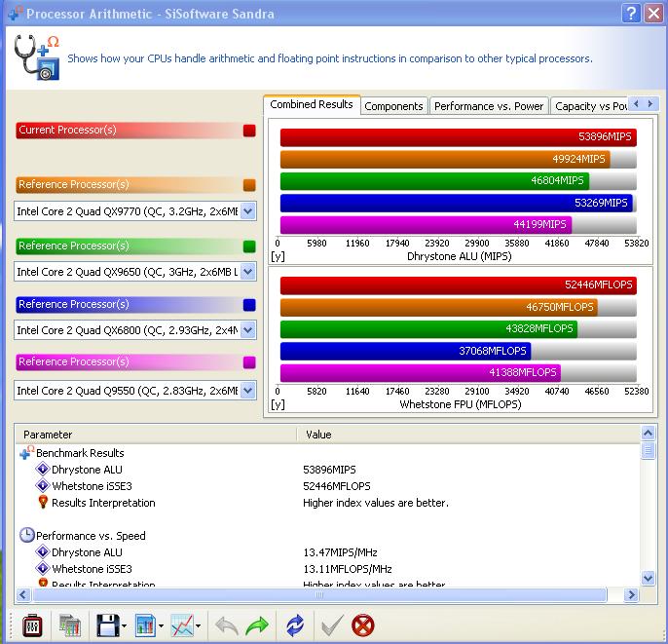
Task: Click the red Current Processor color swatch
Action: coord(249,131)
